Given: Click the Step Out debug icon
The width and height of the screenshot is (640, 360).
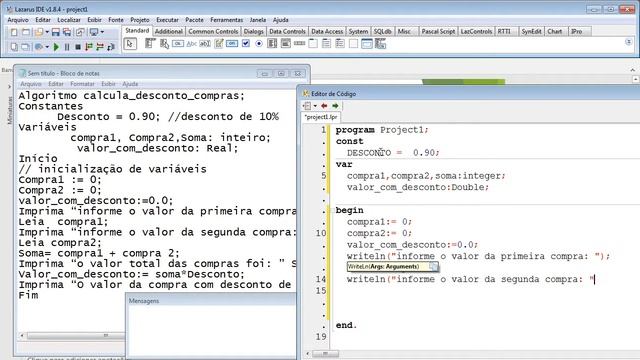Looking at the screenshot, I should point(111,47).
